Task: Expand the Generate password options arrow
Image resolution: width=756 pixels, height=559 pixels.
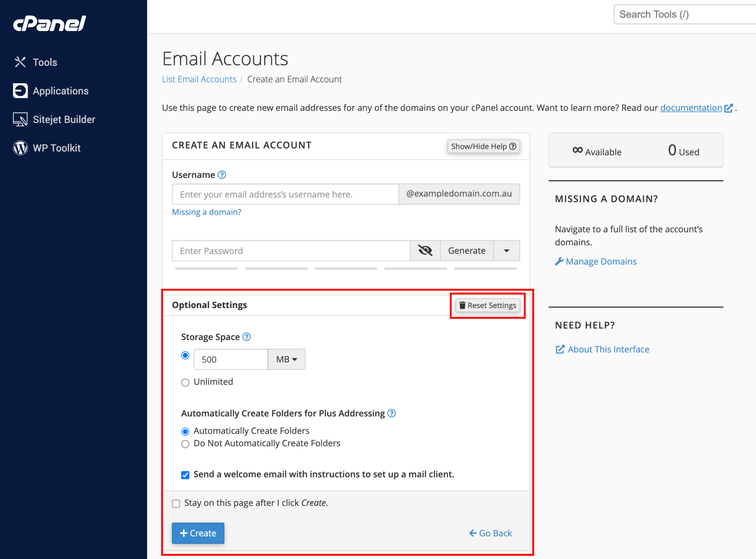Action: pos(506,250)
